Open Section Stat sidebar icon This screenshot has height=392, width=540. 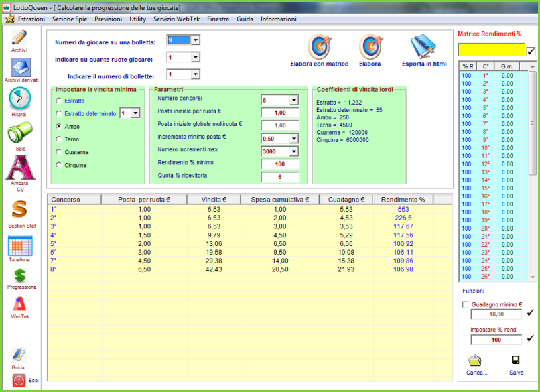pyautogui.click(x=19, y=210)
